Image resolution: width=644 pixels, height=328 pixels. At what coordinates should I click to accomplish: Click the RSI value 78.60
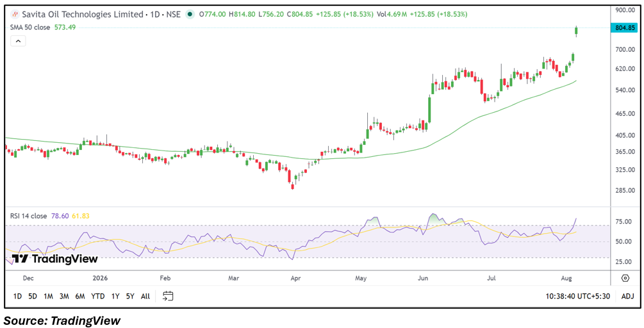[60, 215]
